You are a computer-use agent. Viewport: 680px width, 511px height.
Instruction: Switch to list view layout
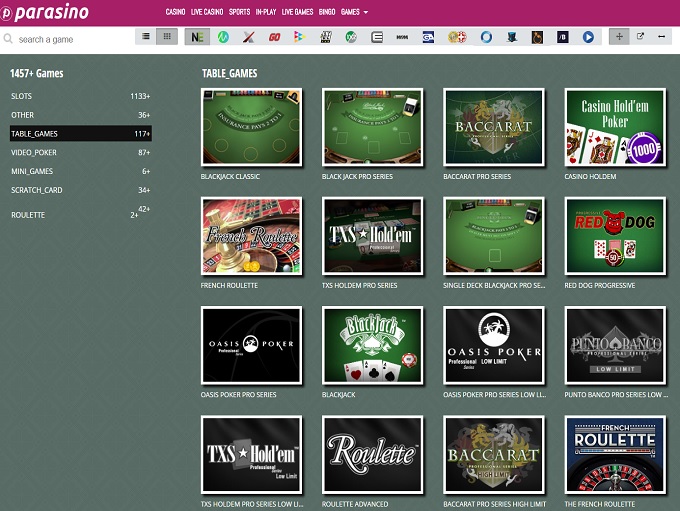pyautogui.click(x=146, y=36)
